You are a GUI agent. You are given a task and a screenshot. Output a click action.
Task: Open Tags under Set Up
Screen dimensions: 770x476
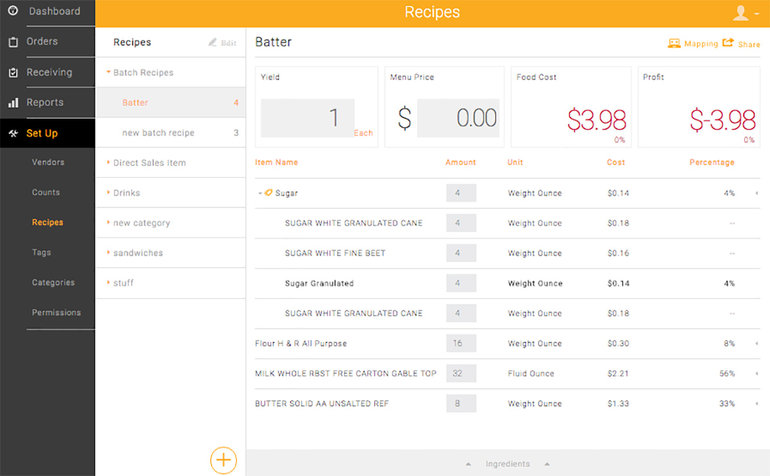coord(41,252)
